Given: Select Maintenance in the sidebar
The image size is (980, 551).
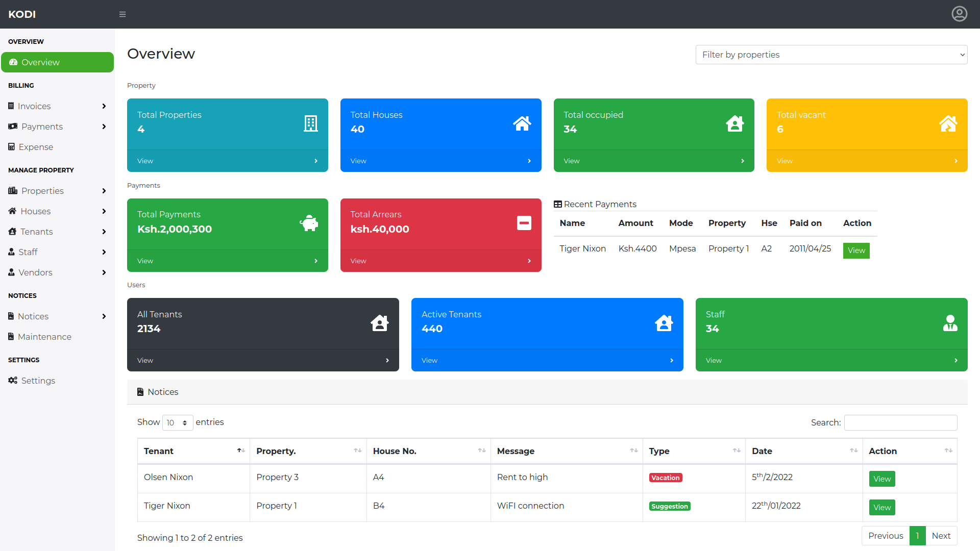Looking at the screenshot, I should point(44,337).
